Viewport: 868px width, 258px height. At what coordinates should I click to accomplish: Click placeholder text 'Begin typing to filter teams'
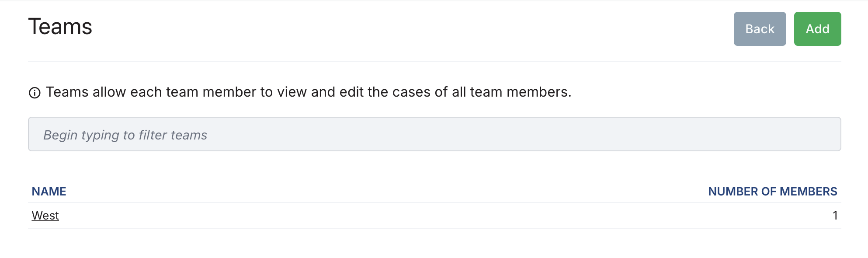(x=125, y=135)
